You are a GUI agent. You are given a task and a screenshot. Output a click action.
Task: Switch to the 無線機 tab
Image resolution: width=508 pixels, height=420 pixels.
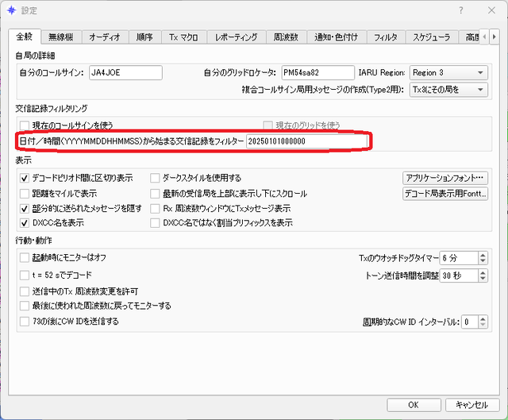coord(61,37)
